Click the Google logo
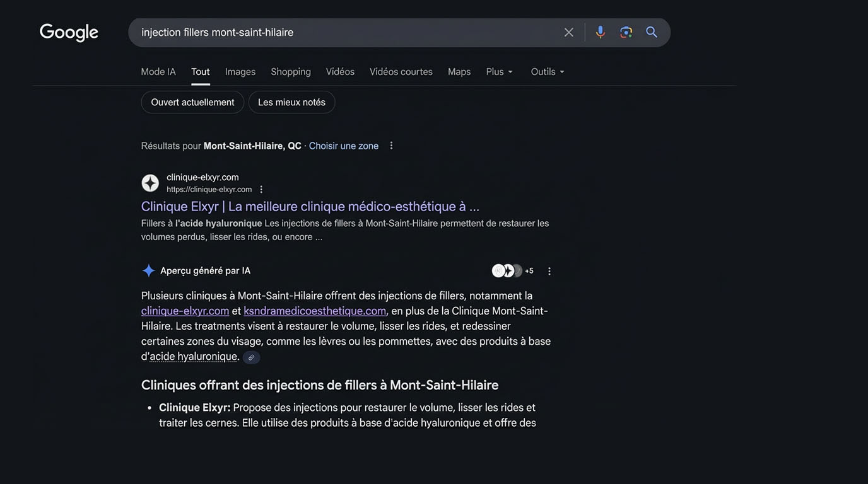The height and width of the screenshot is (484, 868). click(x=69, y=32)
